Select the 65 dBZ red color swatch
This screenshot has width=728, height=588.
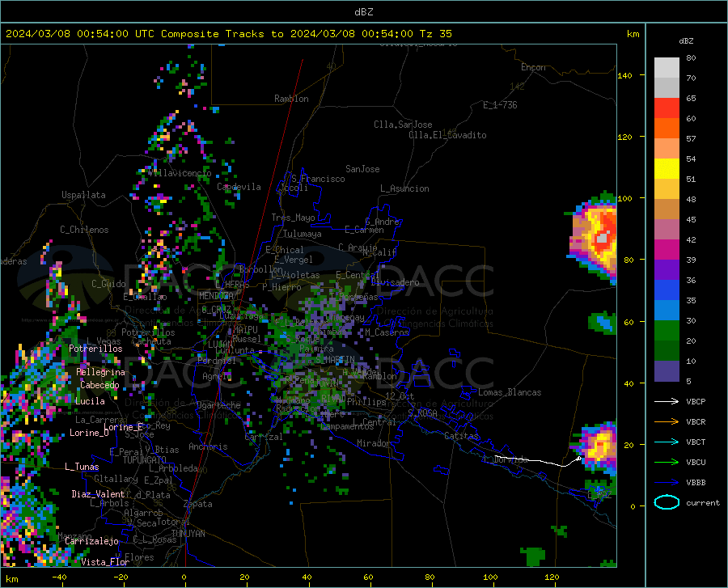click(x=667, y=108)
